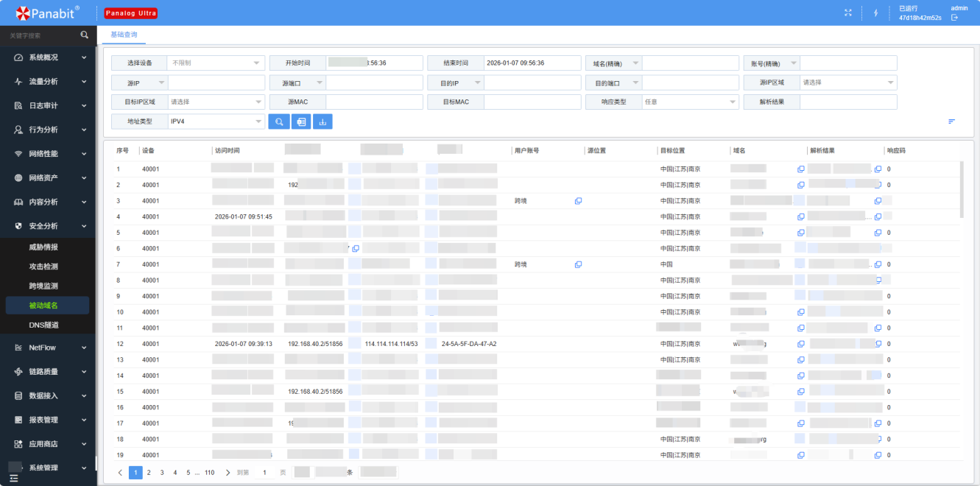Toggle fullscreen mode icon in header
Image resolution: width=980 pixels, height=486 pixels.
coord(847,13)
